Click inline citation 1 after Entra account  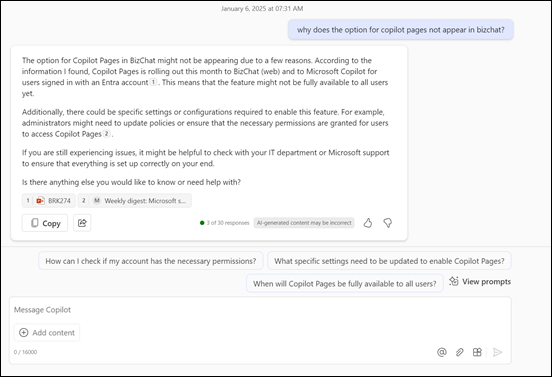coord(153,82)
